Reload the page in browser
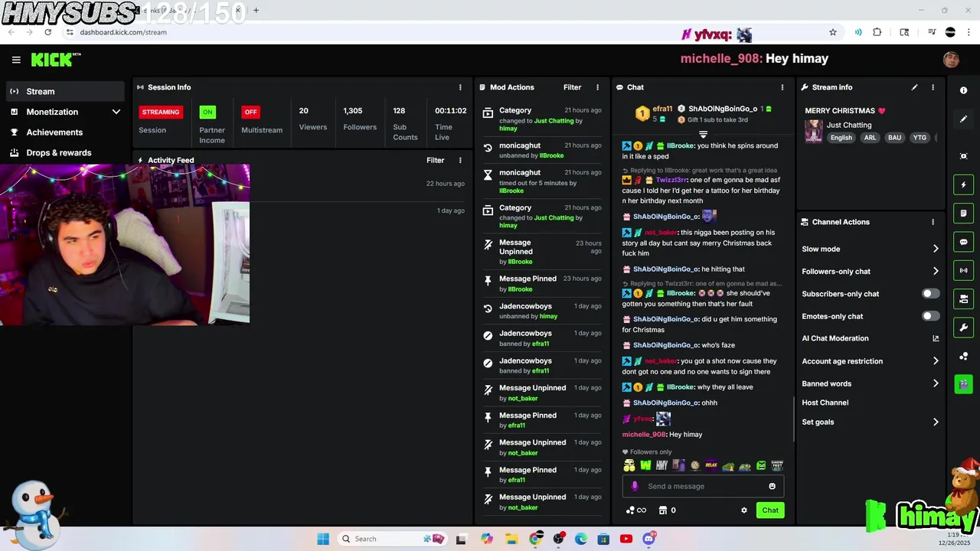Screen dimensions: 980x551 click(x=47, y=32)
